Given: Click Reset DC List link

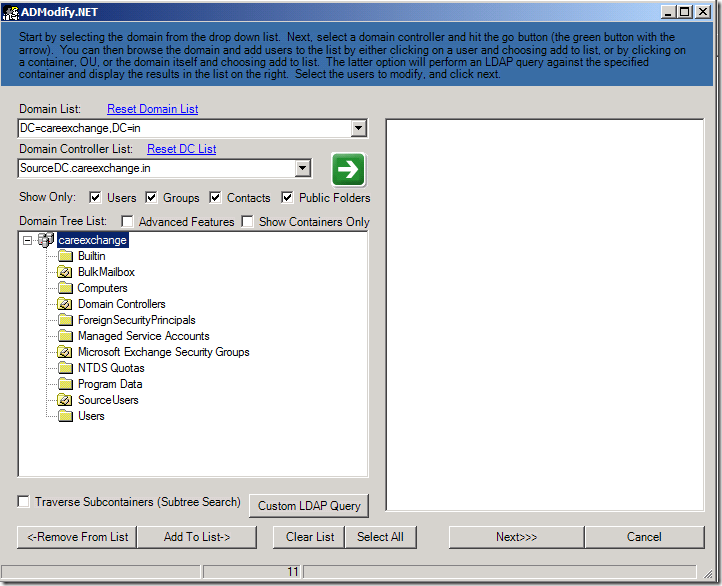Looking at the screenshot, I should pos(181,149).
